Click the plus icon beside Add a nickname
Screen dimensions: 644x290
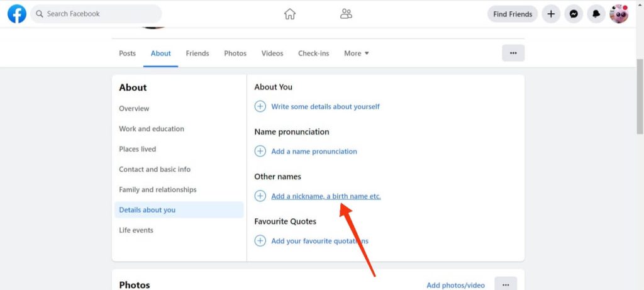pos(260,196)
